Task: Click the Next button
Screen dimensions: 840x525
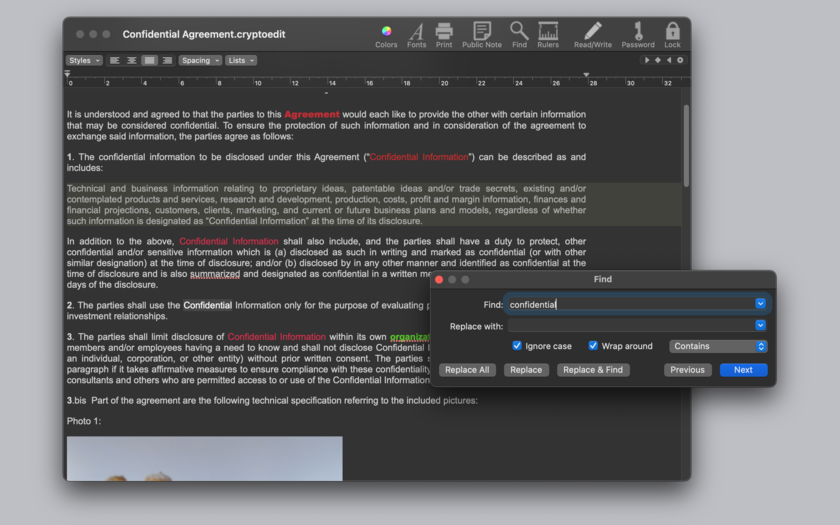Action: (743, 370)
